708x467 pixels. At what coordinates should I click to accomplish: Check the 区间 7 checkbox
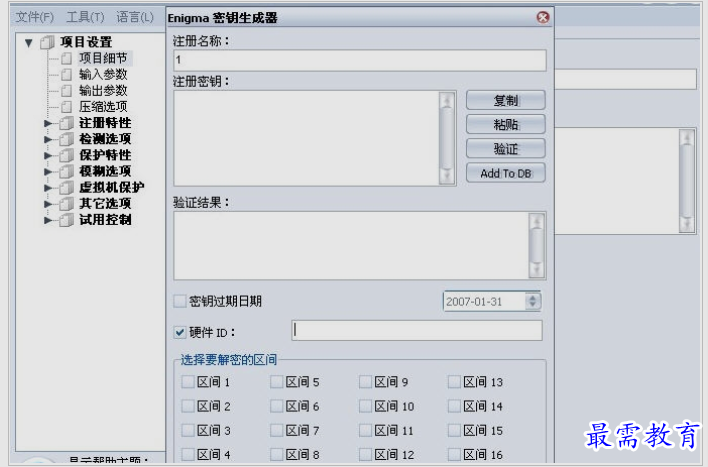pos(277,430)
